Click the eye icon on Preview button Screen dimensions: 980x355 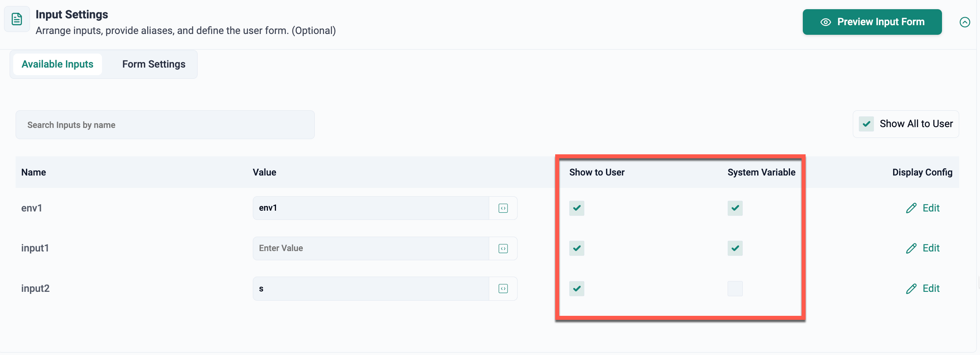826,22
